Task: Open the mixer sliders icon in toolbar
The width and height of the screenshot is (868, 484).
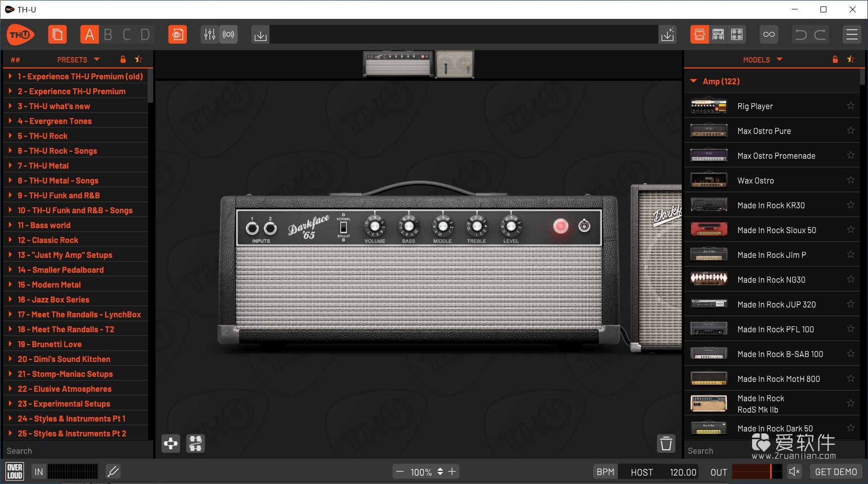Action: tap(210, 35)
